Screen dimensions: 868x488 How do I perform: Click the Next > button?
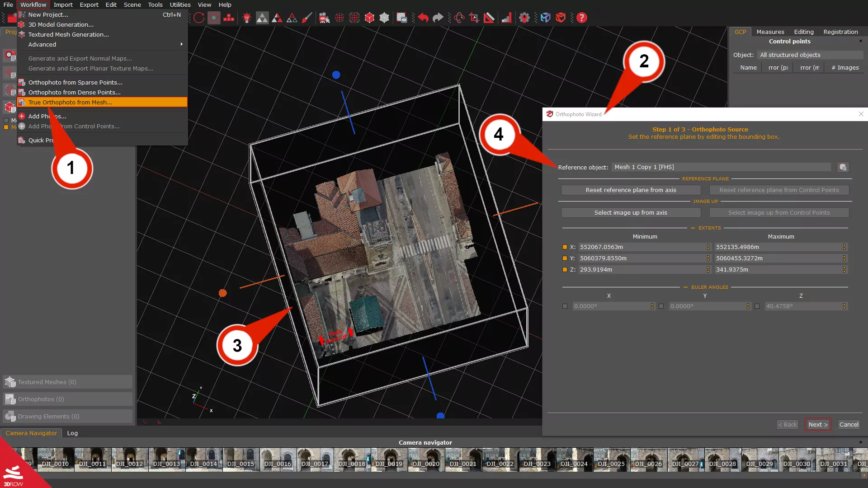(818, 424)
